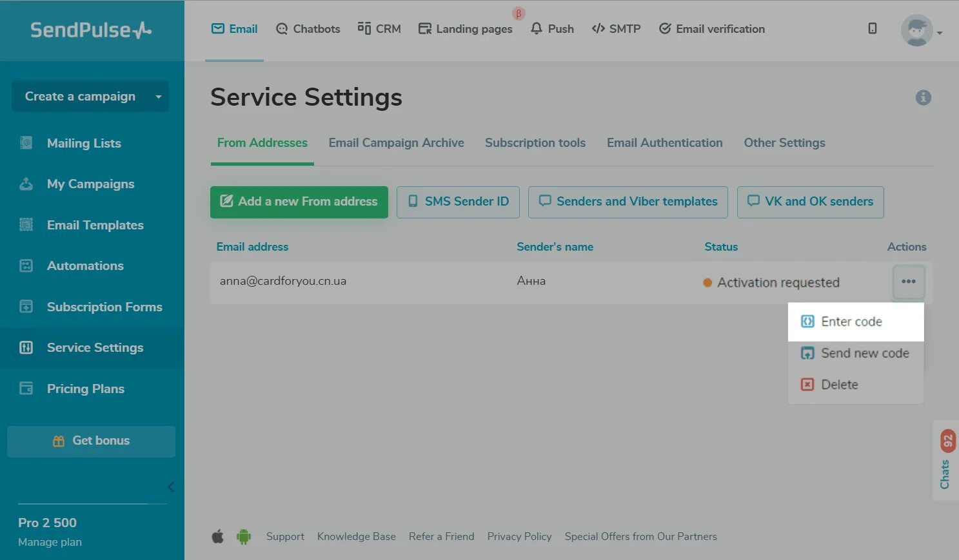Click the Activation requested status
959x560 pixels.
[771, 282]
